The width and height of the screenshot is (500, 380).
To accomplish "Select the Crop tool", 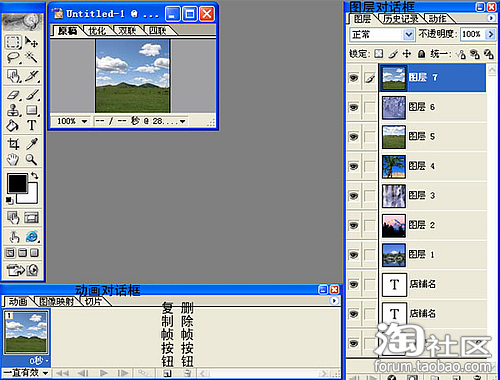I will [x=13, y=144].
